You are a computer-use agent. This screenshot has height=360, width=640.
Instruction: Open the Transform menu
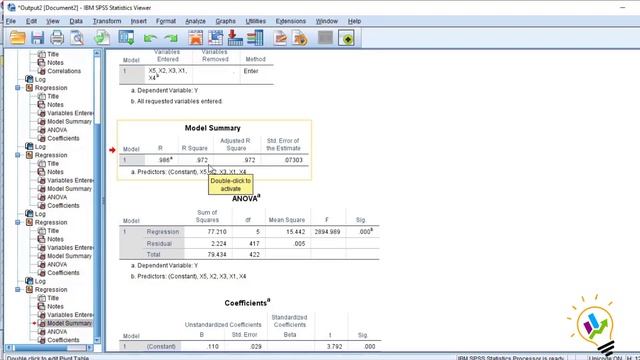click(x=107, y=21)
